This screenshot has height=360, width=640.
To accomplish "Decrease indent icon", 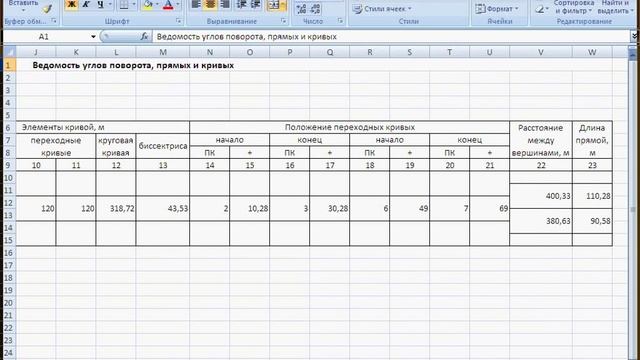I will (x=241, y=4).
